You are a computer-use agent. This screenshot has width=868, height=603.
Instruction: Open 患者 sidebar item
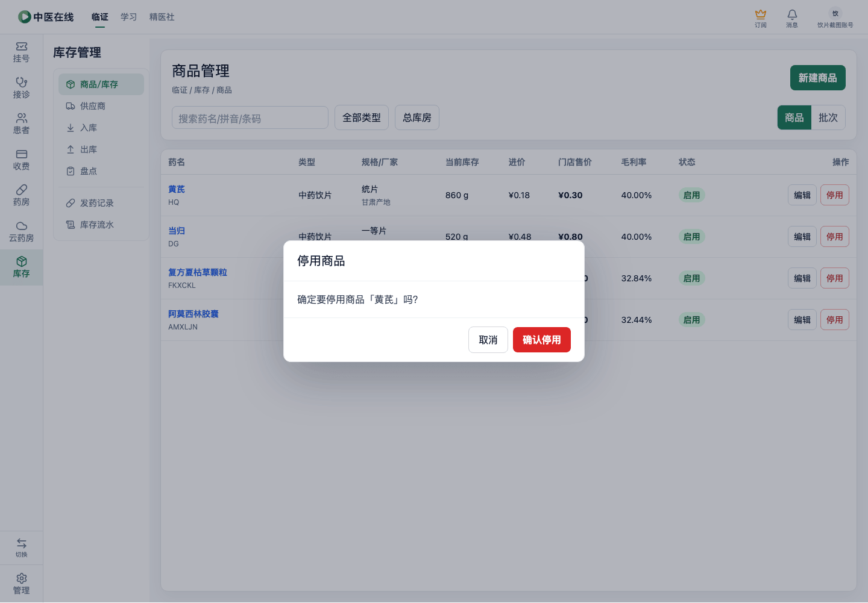point(21,123)
